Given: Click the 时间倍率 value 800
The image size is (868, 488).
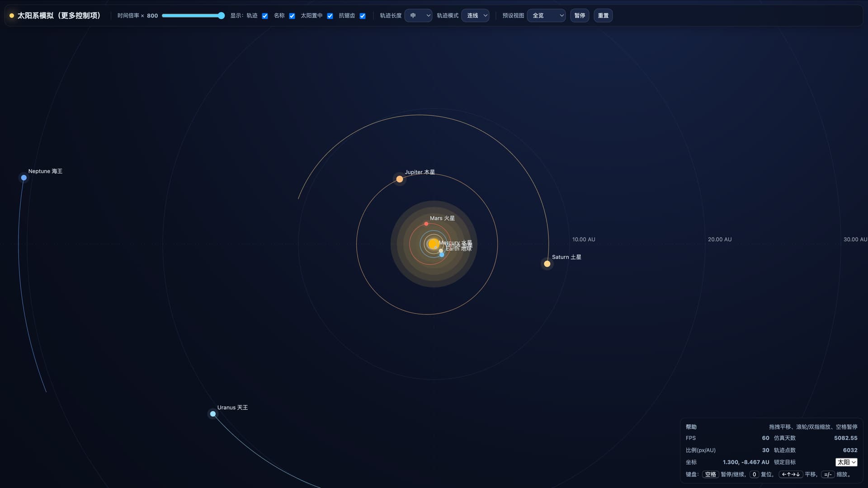Looking at the screenshot, I should (x=152, y=16).
